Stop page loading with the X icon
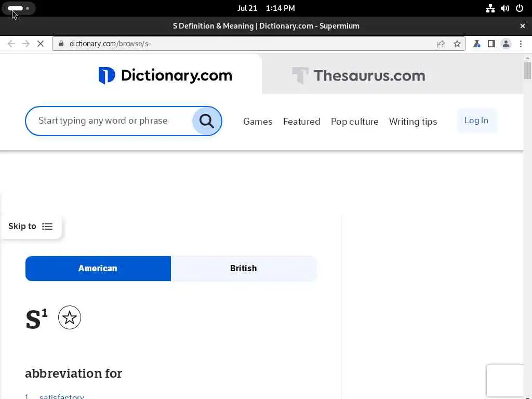Image resolution: width=532 pixels, height=399 pixels. click(x=41, y=44)
